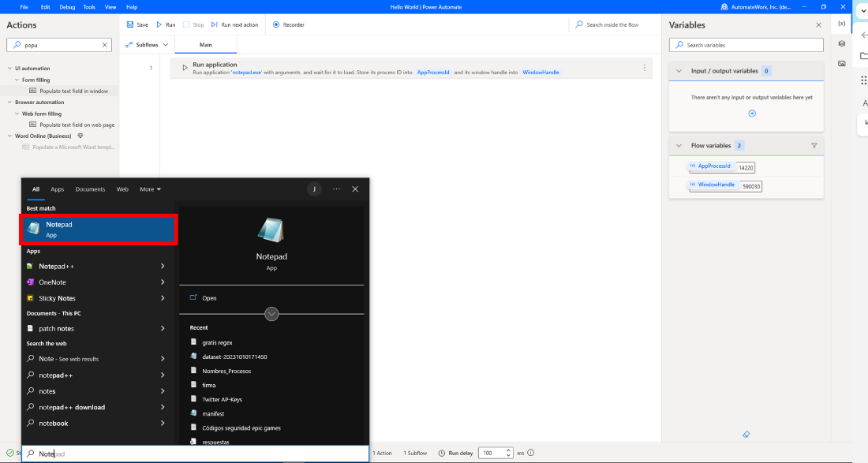The width and height of the screenshot is (868, 463).
Task: Open the Debug menu
Action: tap(67, 7)
